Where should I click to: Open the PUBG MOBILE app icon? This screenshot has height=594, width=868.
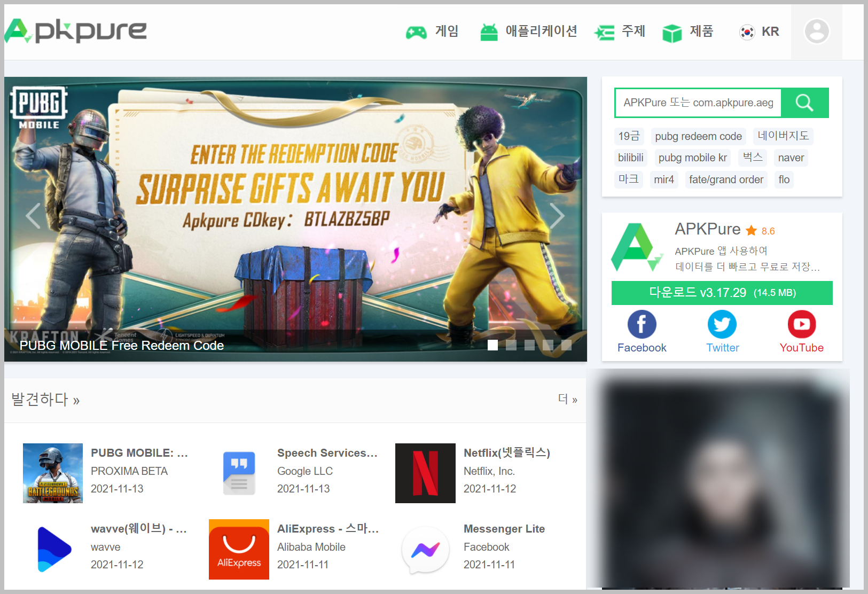tap(53, 473)
